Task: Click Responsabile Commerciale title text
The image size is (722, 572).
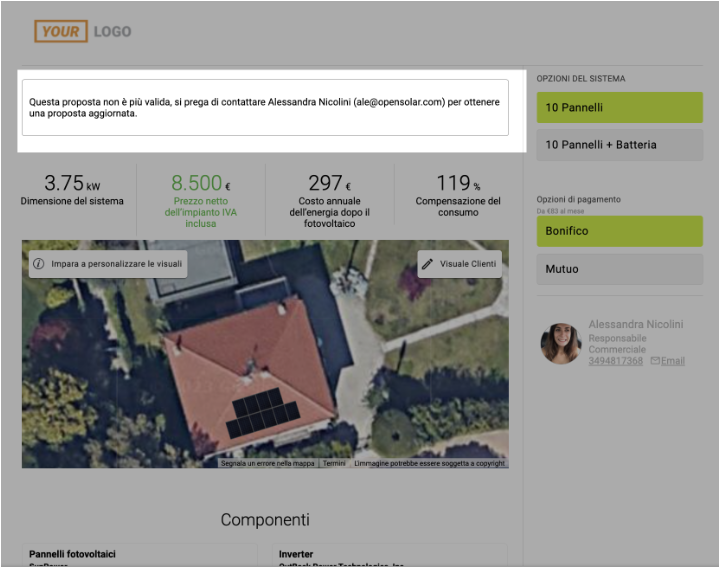Action: coord(618,344)
